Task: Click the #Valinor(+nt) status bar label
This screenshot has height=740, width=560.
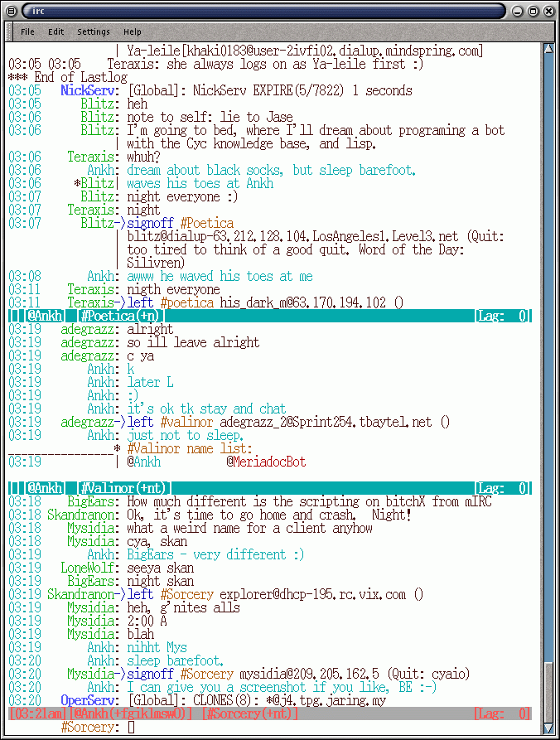Action: (123, 488)
